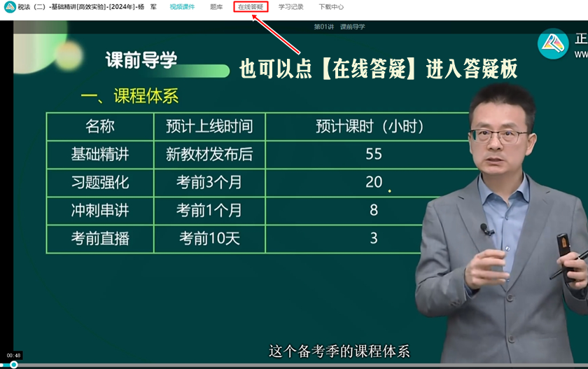The height and width of the screenshot is (369, 588).
Task: Click the 考前1个月 table cell
Action: (x=209, y=210)
